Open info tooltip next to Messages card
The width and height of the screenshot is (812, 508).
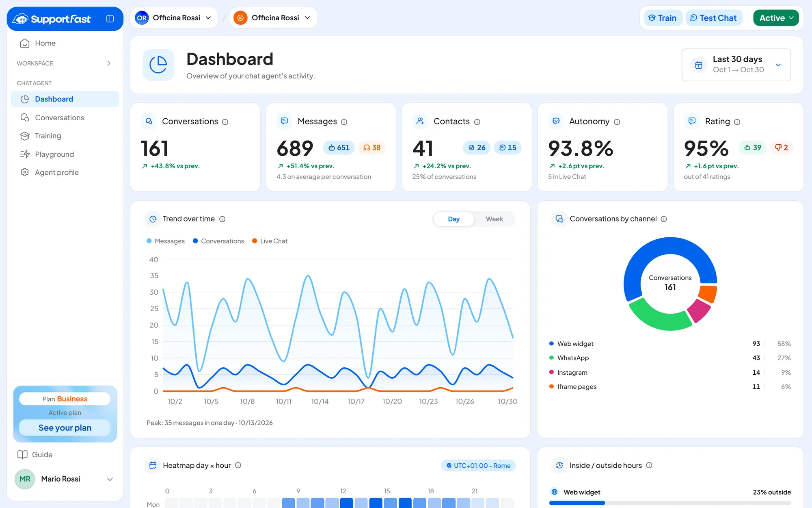344,122
